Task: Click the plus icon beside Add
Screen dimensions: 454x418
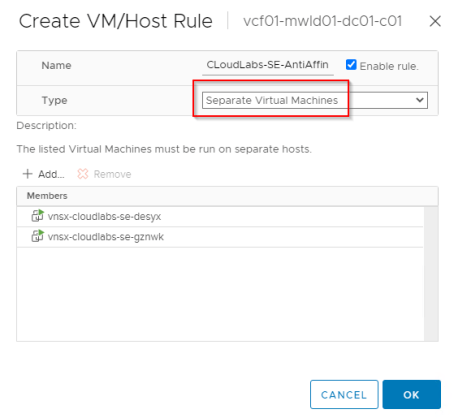Action: (x=27, y=174)
